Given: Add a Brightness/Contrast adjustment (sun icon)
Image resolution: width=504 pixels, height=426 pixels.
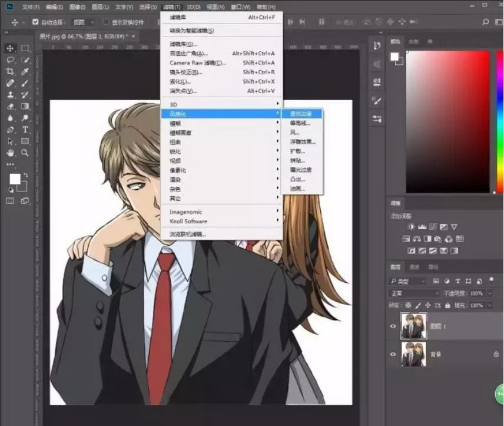Looking at the screenshot, I should pyautogui.click(x=411, y=227).
